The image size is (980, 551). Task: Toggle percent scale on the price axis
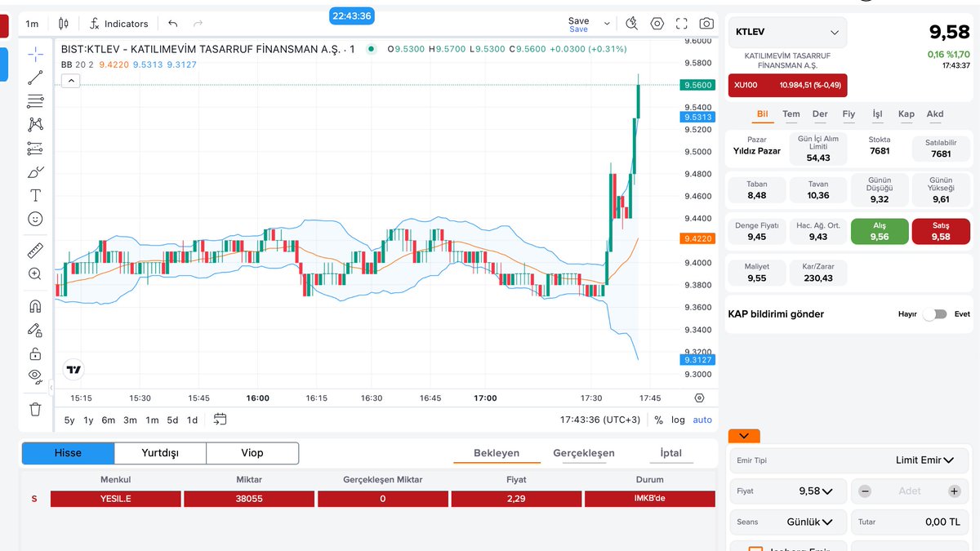[x=659, y=420]
